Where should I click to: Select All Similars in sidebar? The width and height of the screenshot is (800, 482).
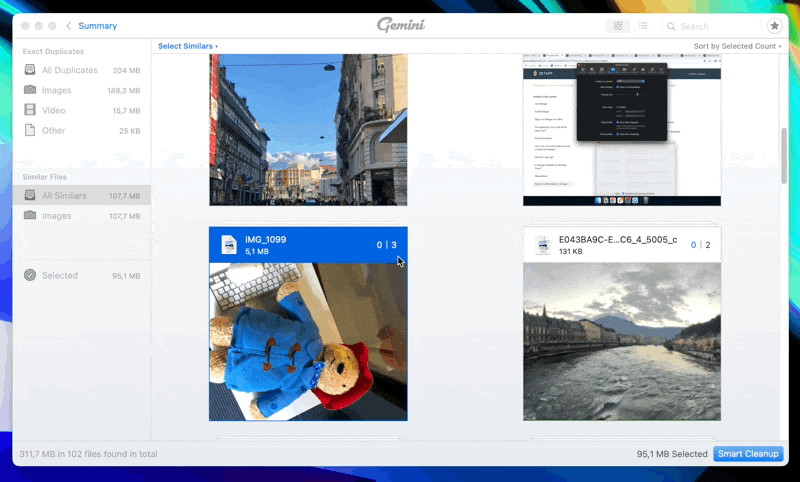pyautogui.click(x=82, y=195)
